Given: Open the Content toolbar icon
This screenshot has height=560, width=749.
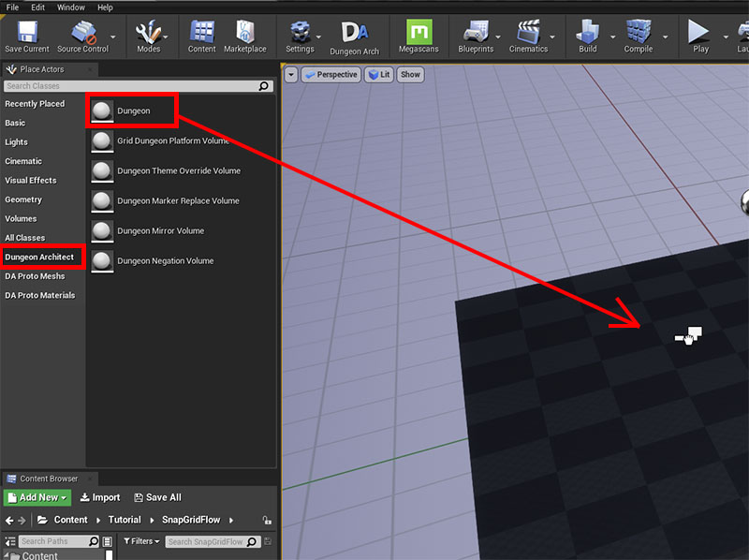Looking at the screenshot, I should tap(201, 32).
